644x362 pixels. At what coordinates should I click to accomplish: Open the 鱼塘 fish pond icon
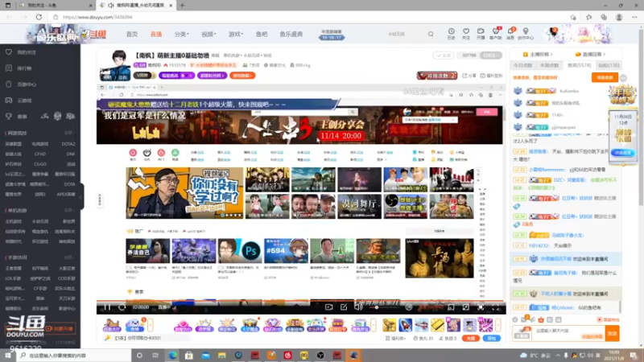[x=134, y=325]
